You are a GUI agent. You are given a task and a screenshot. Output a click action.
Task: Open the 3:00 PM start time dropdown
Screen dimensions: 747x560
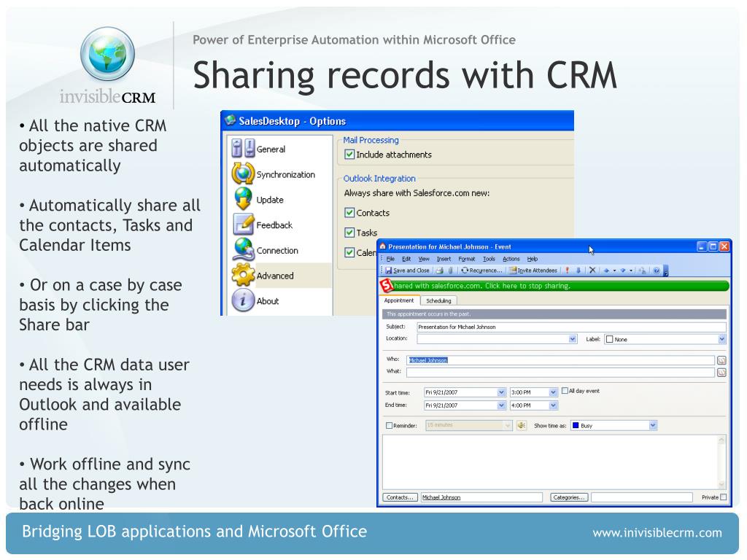point(553,392)
